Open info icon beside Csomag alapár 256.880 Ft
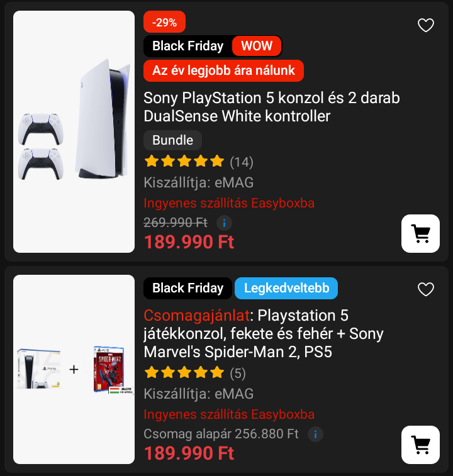Viewport: 453px width, 476px height. click(x=315, y=434)
